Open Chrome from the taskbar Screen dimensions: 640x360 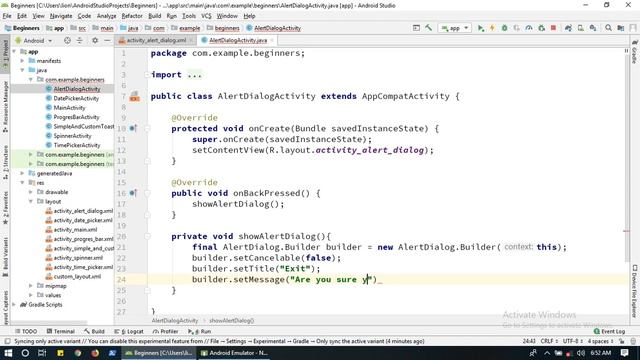pos(78,353)
